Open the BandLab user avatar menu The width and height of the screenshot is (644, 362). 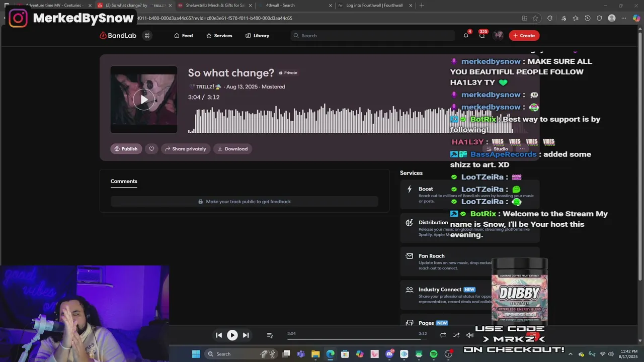[x=498, y=35]
